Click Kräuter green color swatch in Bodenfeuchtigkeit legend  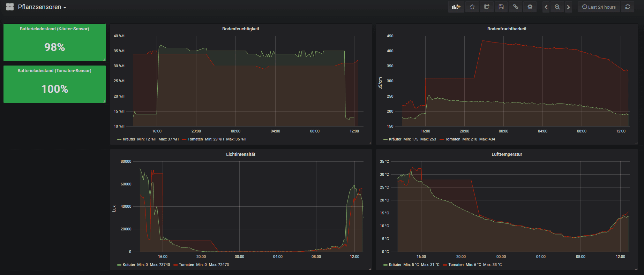pyautogui.click(x=119, y=139)
